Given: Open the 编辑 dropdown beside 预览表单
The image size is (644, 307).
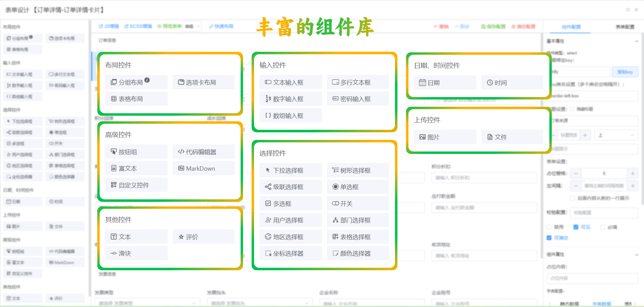Looking at the screenshot, I should (192, 26).
